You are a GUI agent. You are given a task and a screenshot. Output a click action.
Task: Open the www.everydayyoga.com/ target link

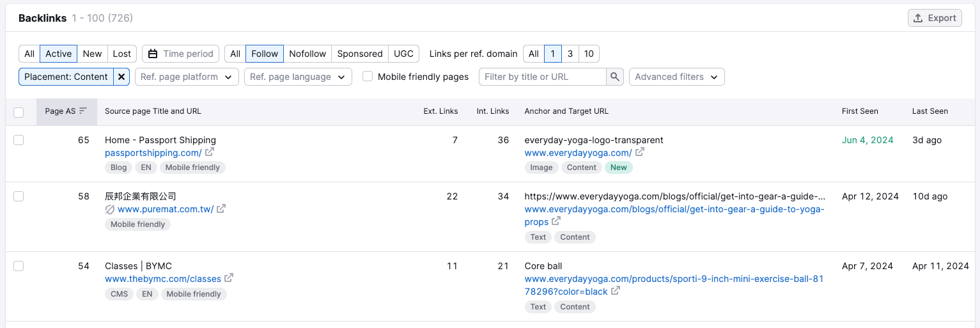(x=578, y=153)
